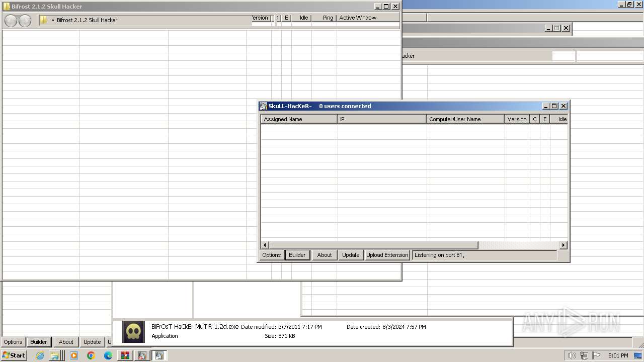The width and height of the screenshot is (644, 362).
Task: Click the 'Listening on port 81' status field
Action: tap(485, 255)
